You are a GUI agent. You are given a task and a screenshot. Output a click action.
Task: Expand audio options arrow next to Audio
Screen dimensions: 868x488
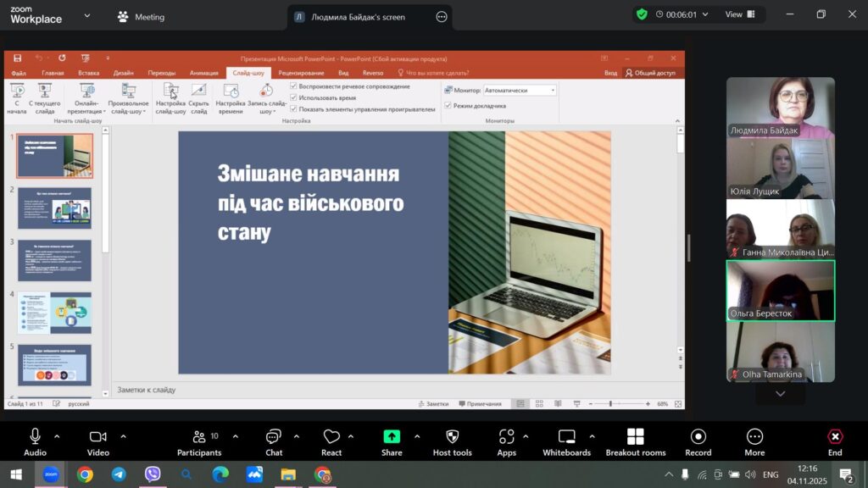pos(57,436)
